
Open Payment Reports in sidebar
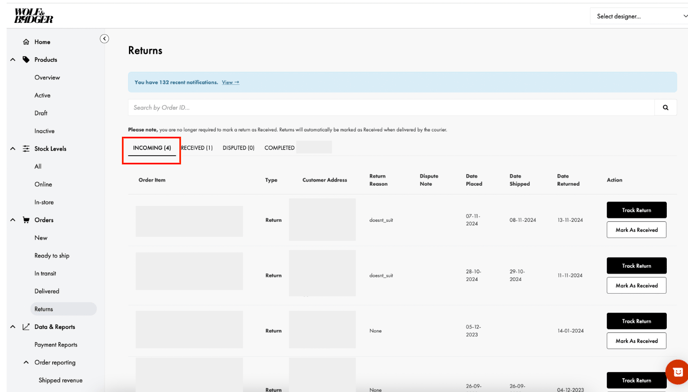[56, 345]
